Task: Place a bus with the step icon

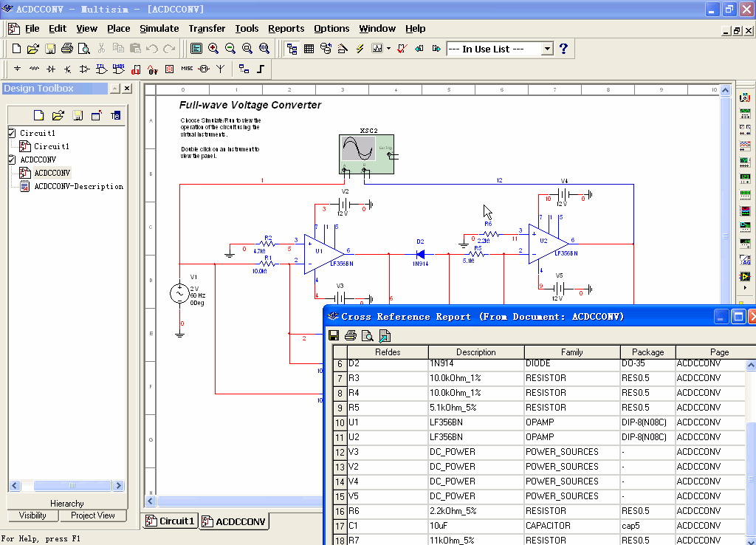Action: (261, 69)
